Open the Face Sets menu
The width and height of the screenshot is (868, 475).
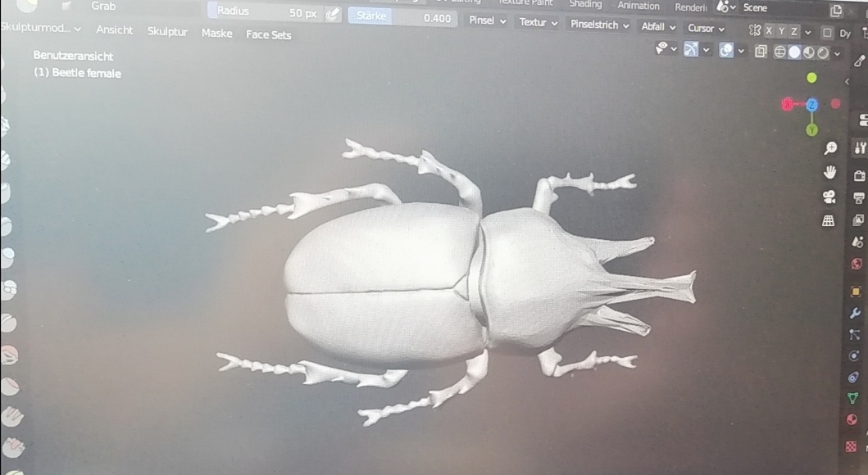coord(268,35)
